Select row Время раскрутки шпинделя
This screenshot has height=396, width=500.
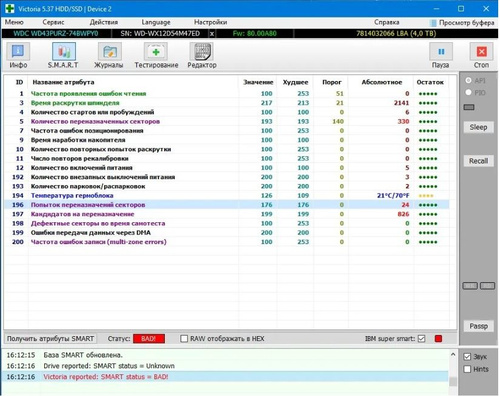[227, 103]
